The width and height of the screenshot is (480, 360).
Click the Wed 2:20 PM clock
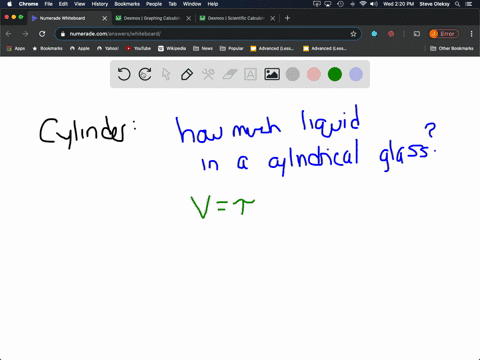pyautogui.click(x=398, y=4)
